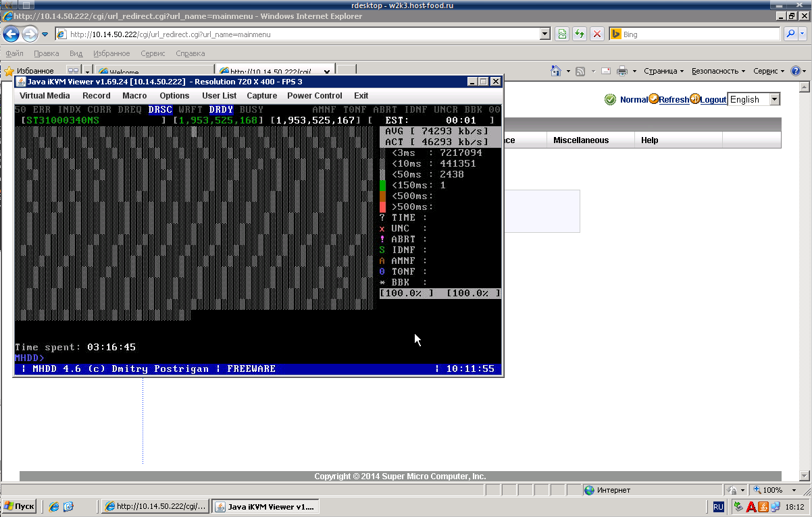Open the Вид menu
812x517 pixels.
click(76, 53)
